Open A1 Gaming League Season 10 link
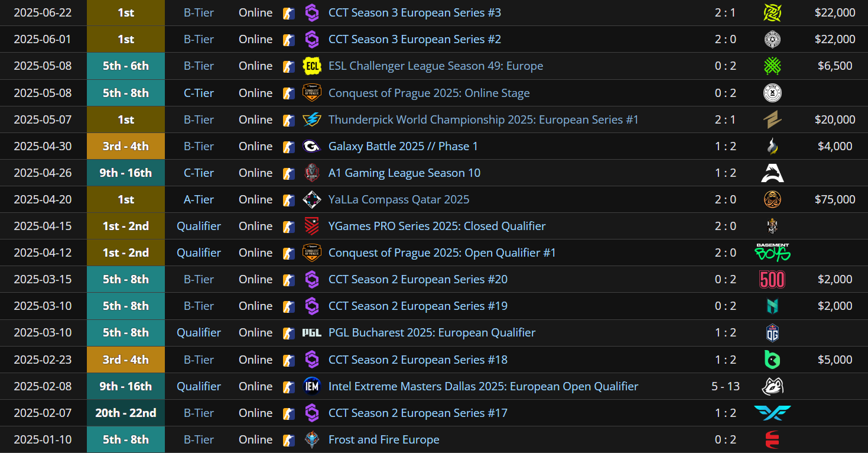Viewport: 868px width, 453px height. pyautogui.click(x=404, y=173)
